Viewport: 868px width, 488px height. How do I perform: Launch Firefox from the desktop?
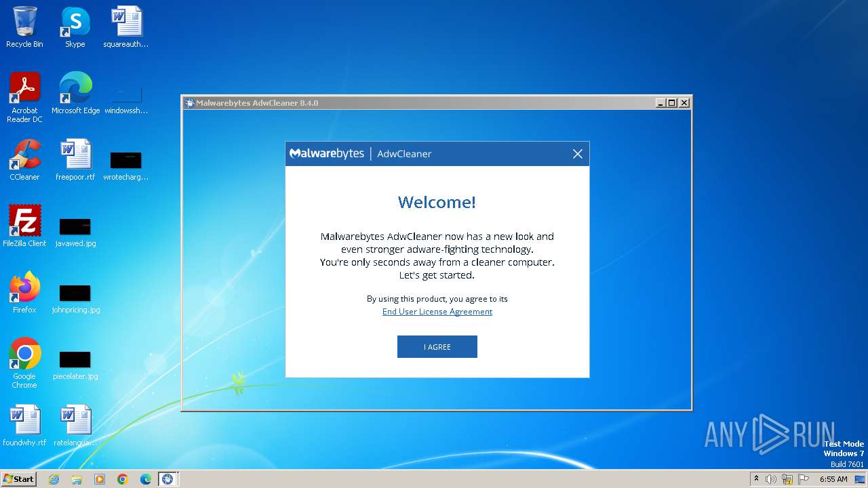(24, 293)
